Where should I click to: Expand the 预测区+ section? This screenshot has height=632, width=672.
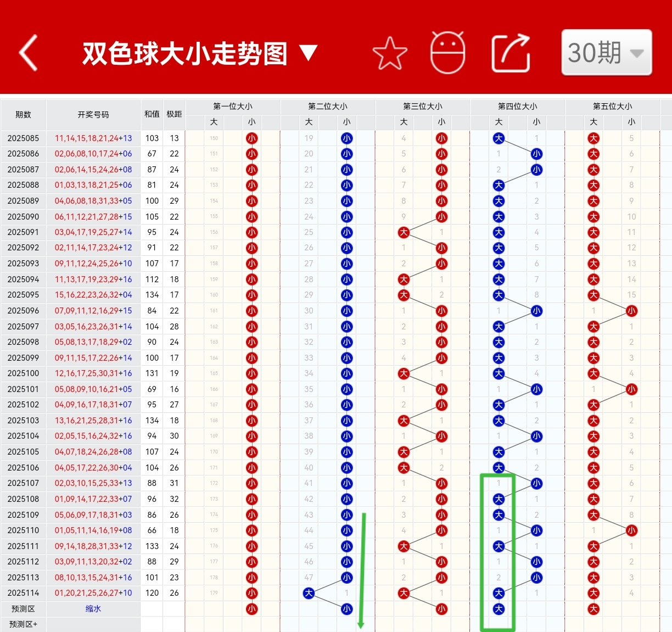23,624
